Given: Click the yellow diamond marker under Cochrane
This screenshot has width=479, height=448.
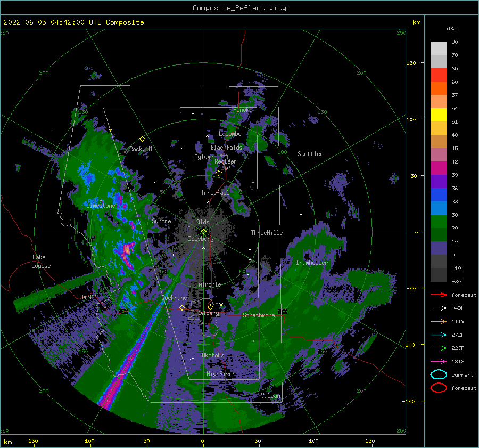Looking at the screenshot, I should (182, 307).
